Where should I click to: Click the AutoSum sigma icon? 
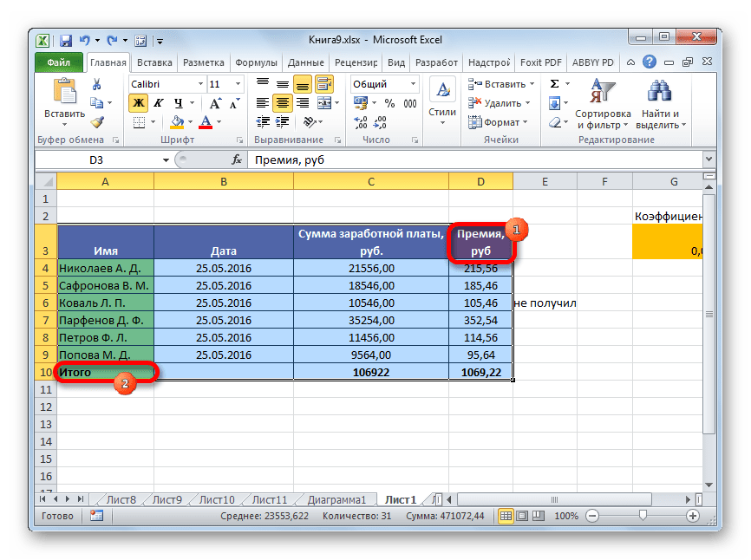[x=553, y=84]
